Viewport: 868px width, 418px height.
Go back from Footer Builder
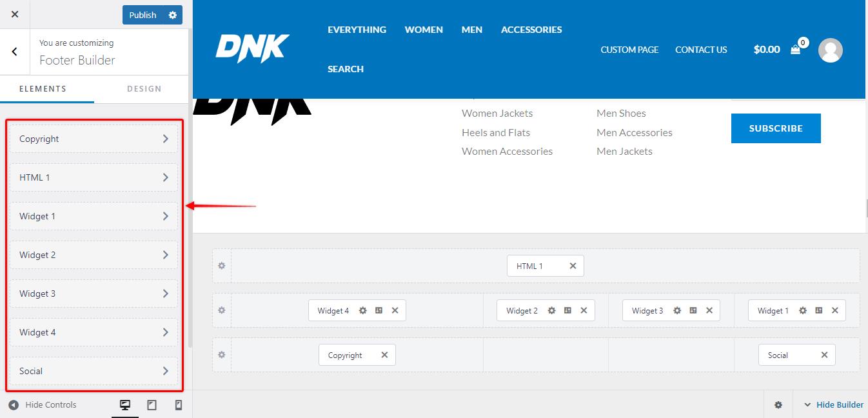click(x=15, y=52)
